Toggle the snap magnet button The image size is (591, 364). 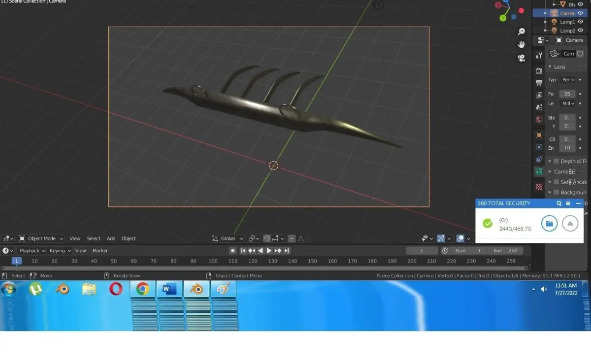coord(267,238)
